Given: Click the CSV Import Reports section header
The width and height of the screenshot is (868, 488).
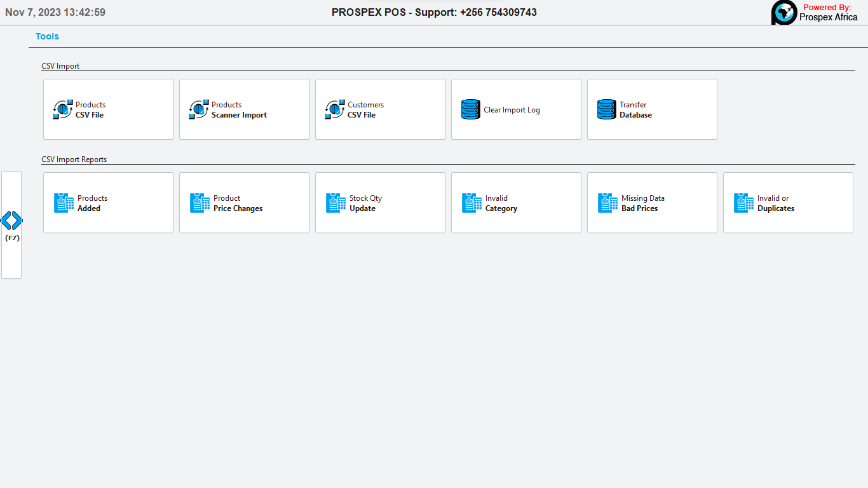Looking at the screenshot, I should pos(74,159).
